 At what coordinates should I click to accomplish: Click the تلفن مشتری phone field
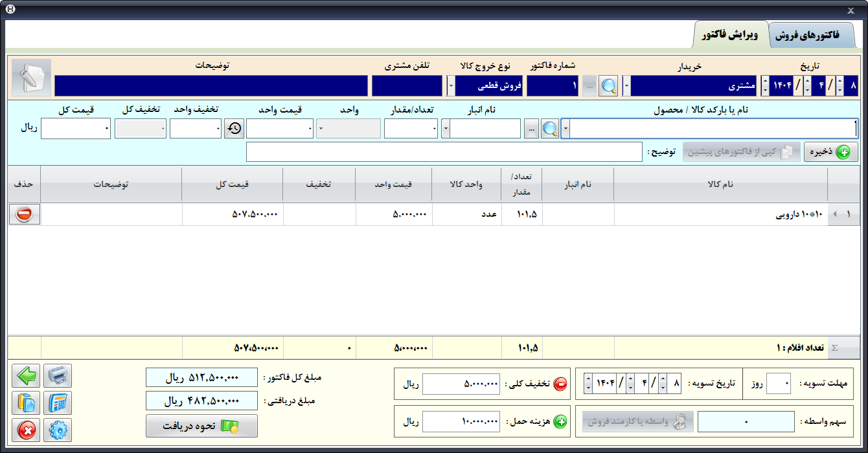click(406, 85)
